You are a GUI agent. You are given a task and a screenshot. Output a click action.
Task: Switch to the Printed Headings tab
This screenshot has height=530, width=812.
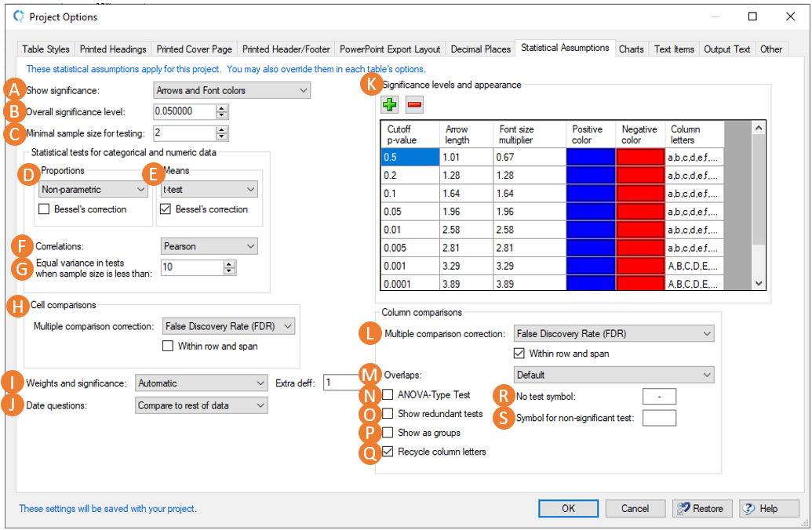[x=113, y=49]
